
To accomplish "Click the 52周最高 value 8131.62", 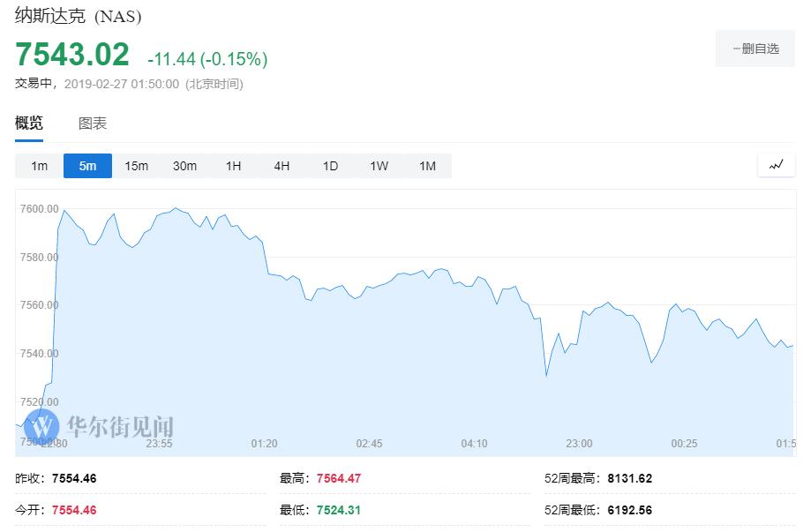I will tap(629, 478).
